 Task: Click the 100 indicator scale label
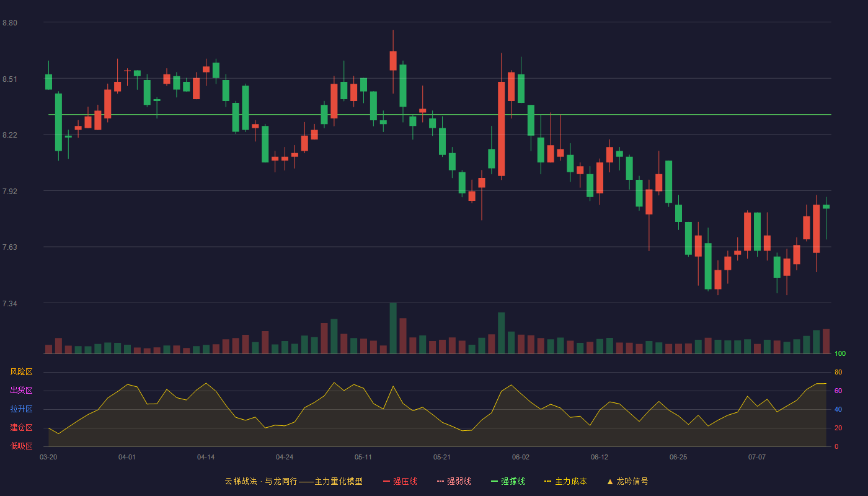click(x=840, y=354)
